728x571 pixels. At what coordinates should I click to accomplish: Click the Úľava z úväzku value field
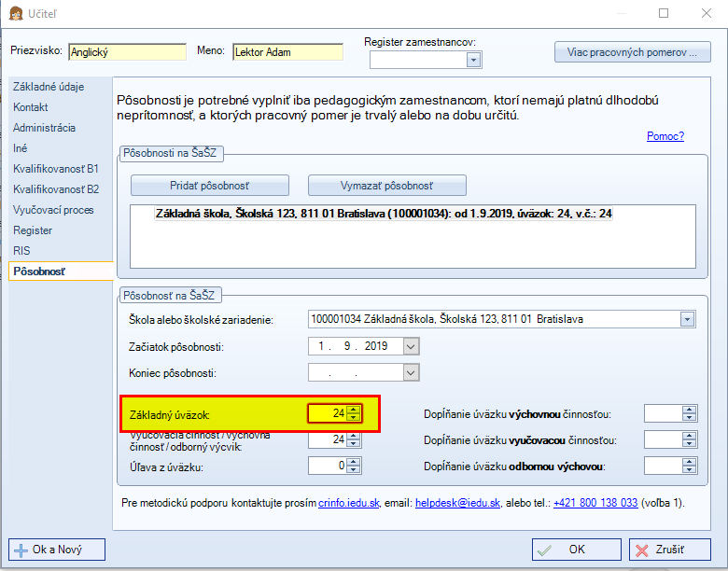(x=328, y=466)
